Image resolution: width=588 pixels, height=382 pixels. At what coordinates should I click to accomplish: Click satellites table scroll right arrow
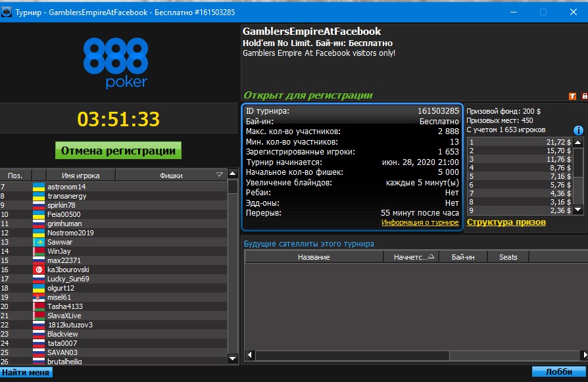(584, 354)
